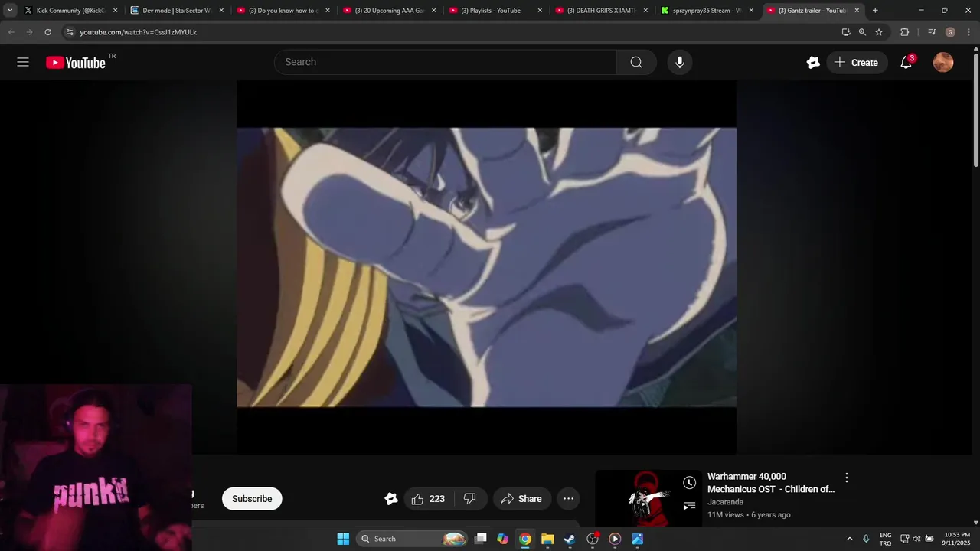Image resolution: width=980 pixels, height=551 pixels.
Task: Open the sparkle Ask icon beside Create
Action: click(x=813, y=63)
